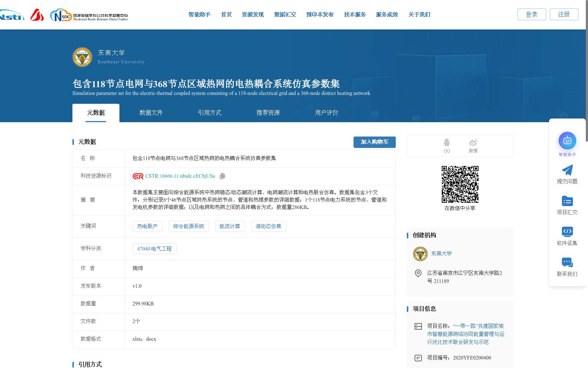Image resolution: width=588 pixels, height=368 pixels.
Task: Click the 47040 电气工程 subject tag
Action: click(x=154, y=249)
